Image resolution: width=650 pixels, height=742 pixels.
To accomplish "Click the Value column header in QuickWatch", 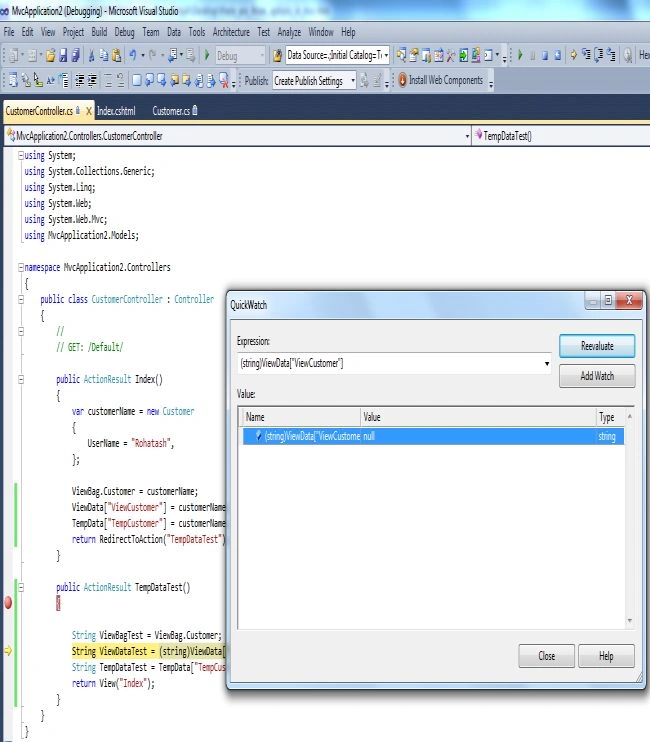I will click(x=478, y=417).
